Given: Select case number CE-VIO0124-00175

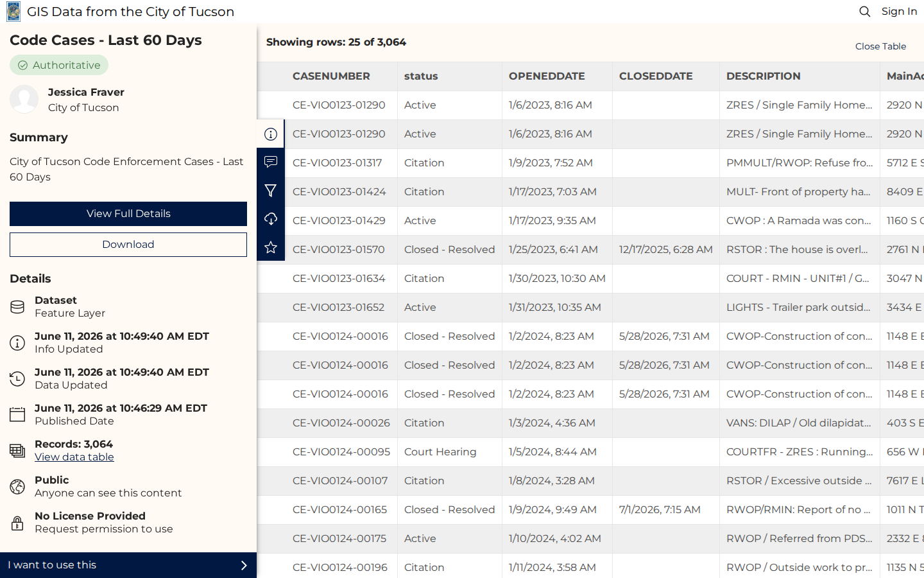Looking at the screenshot, I should [x=339, y=539].
